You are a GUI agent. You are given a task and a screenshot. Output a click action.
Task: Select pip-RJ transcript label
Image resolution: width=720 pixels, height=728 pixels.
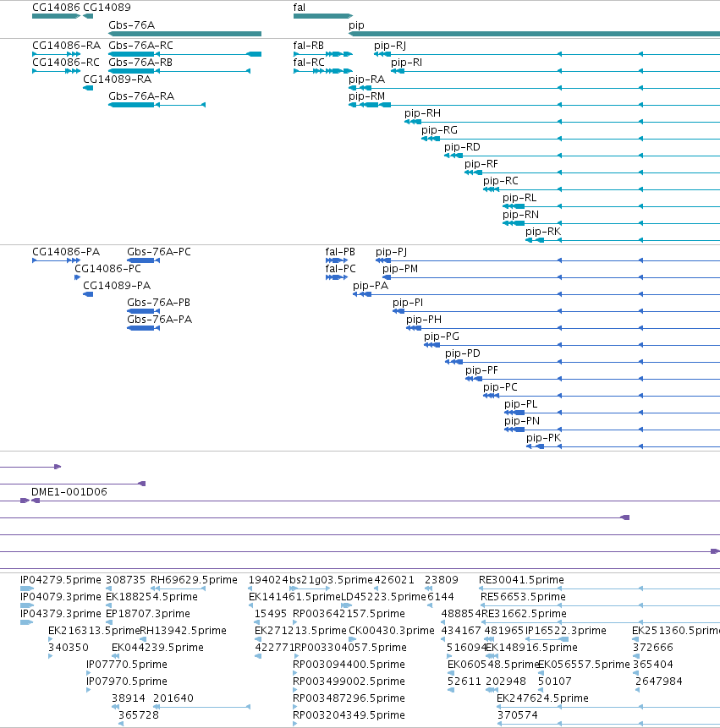click(390, 46)
